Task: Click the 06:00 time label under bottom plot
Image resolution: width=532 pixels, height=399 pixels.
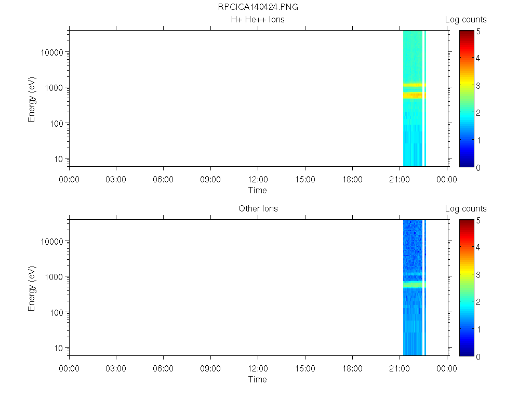Action: click(x=163, y=368)
